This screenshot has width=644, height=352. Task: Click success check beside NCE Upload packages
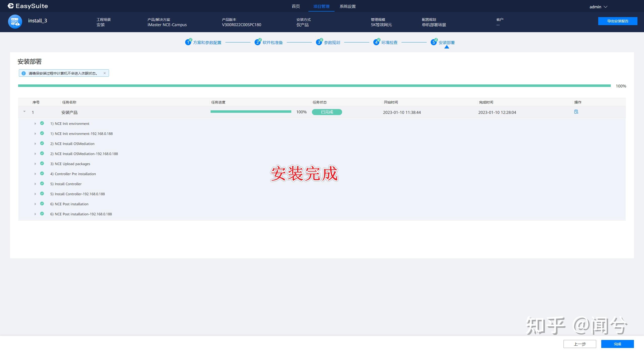pos(42,163)
